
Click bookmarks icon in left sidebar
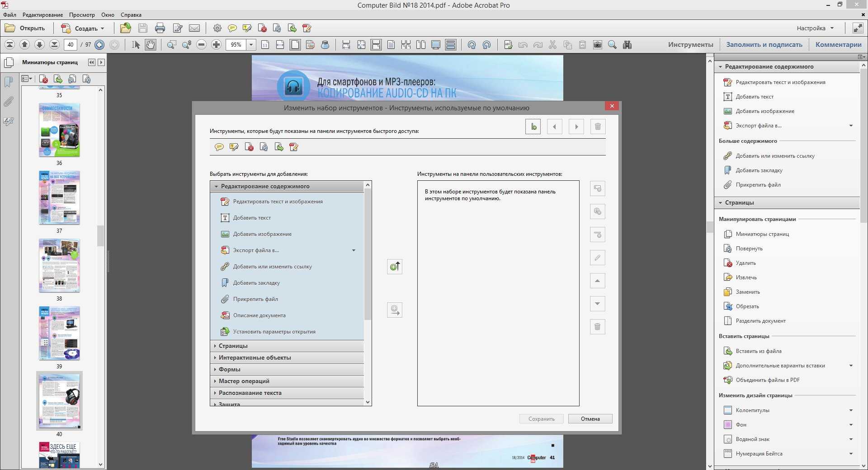tap(8, 82)
